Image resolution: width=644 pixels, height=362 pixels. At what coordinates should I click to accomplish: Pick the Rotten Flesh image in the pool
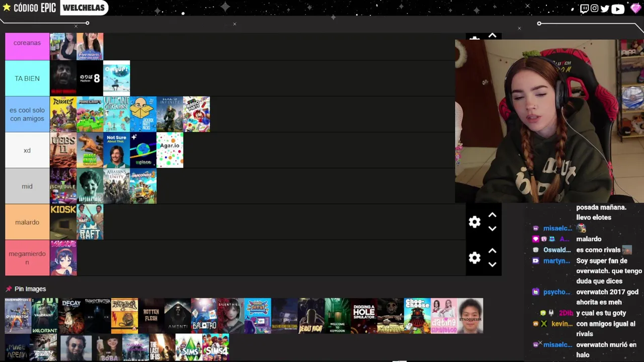[x=151, y=316]
